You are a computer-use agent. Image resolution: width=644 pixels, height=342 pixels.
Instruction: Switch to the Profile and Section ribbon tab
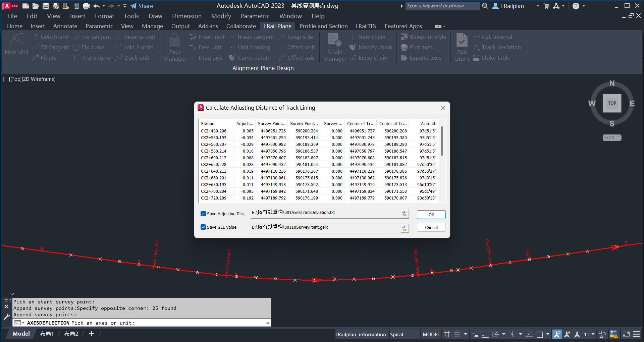pyautogui.click(x=323, y=26)
